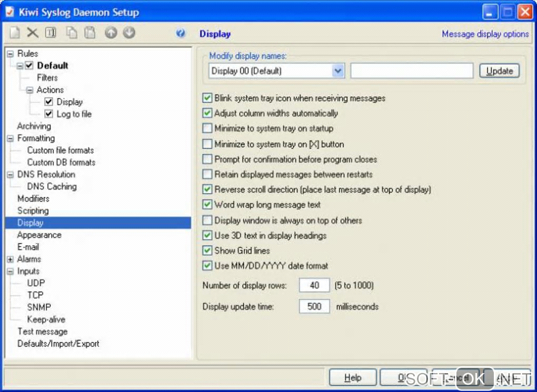Viewport: 537px width, 392px height.
Task: Select Keep-alive under Inputs
Action: tap(46, 319)
